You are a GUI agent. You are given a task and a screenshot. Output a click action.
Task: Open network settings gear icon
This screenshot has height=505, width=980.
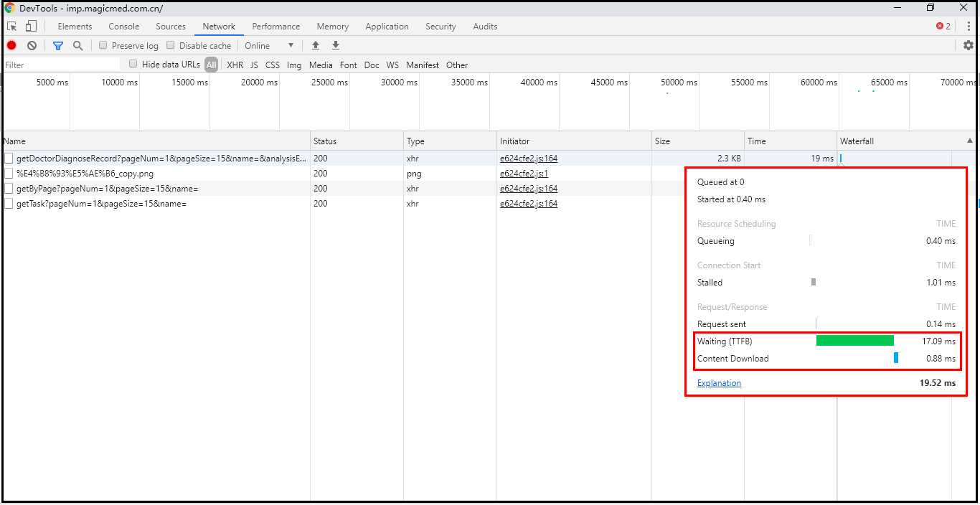(969, 45)
